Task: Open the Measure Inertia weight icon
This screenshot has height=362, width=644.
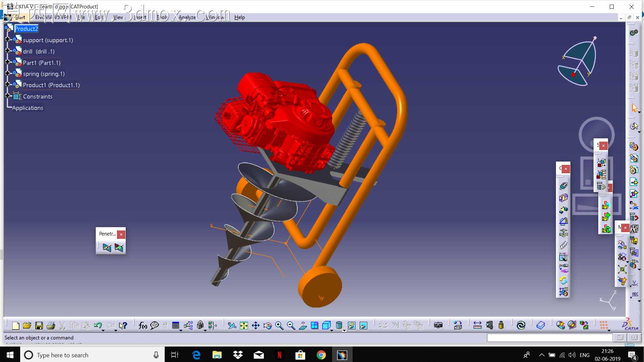Action: coord(501,325)
